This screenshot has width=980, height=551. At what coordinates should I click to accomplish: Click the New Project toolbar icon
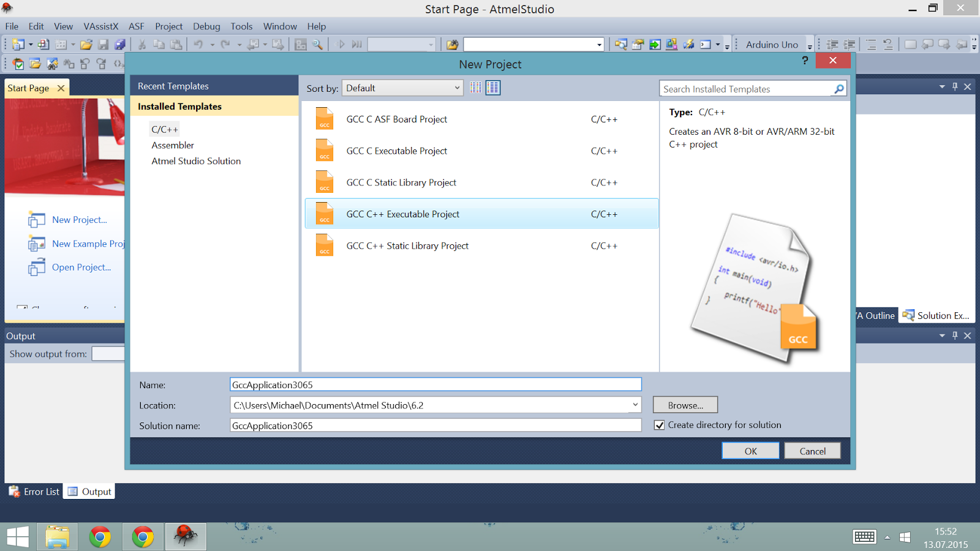[x=18, y=44]
